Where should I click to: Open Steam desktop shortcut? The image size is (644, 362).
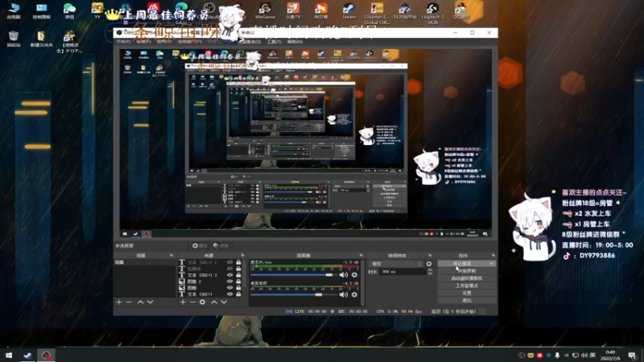click(x=349, y=11)
